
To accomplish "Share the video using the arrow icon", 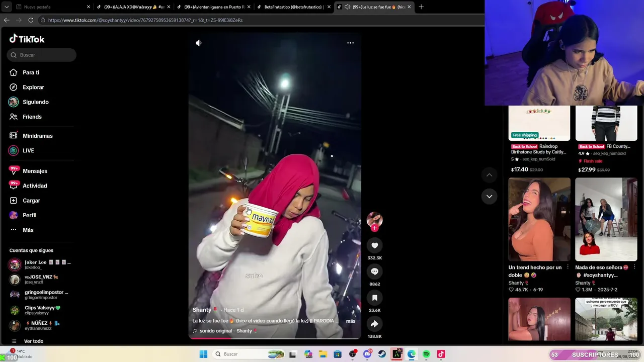I will 374,324.
